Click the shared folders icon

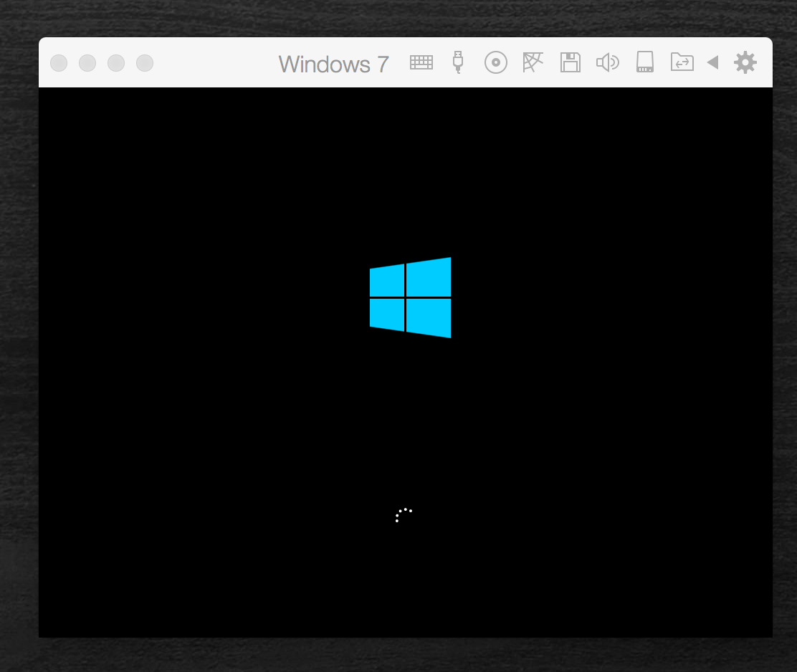pyautogui.click(x=682, y=62)
